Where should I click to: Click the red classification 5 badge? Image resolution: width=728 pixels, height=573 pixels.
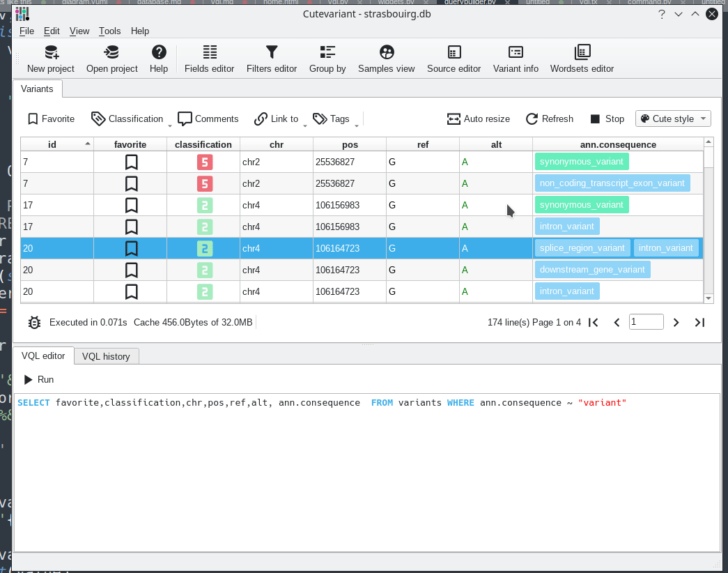(x=203, y=162)
